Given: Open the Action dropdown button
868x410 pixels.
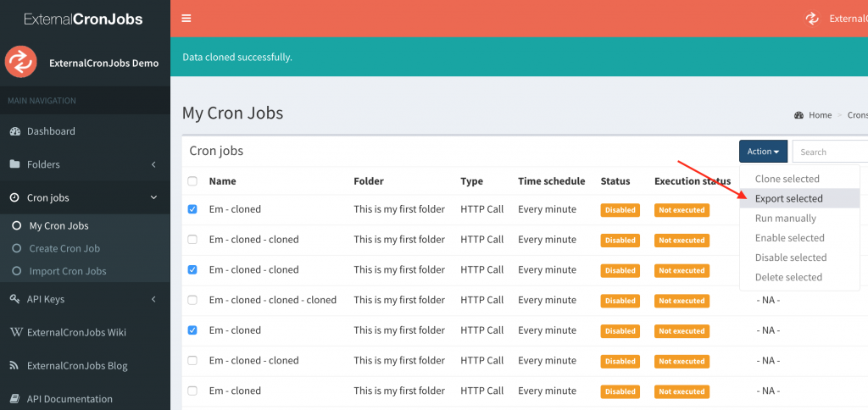Looking at the screenshot, I should click(x=763, y=151).
